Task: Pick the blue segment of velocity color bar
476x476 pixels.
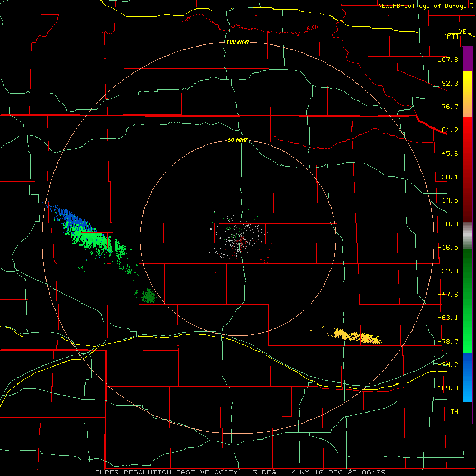Action: click(467, 377)
